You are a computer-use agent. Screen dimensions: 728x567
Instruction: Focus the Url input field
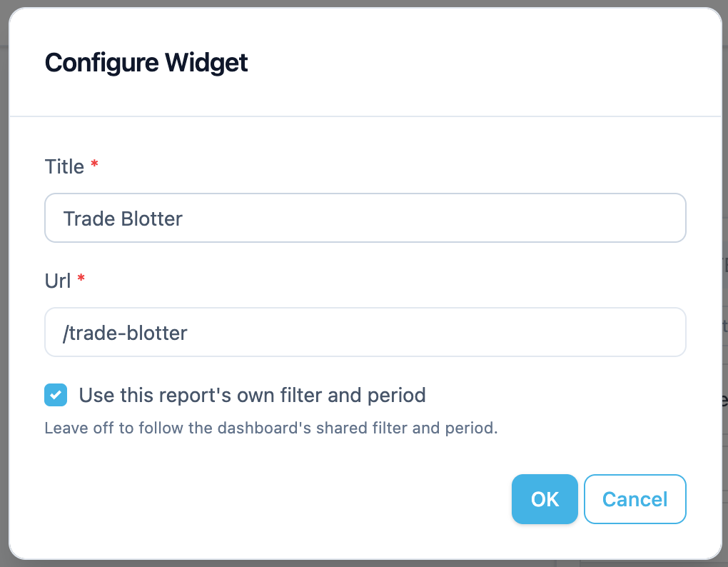(x=365, y=332)
